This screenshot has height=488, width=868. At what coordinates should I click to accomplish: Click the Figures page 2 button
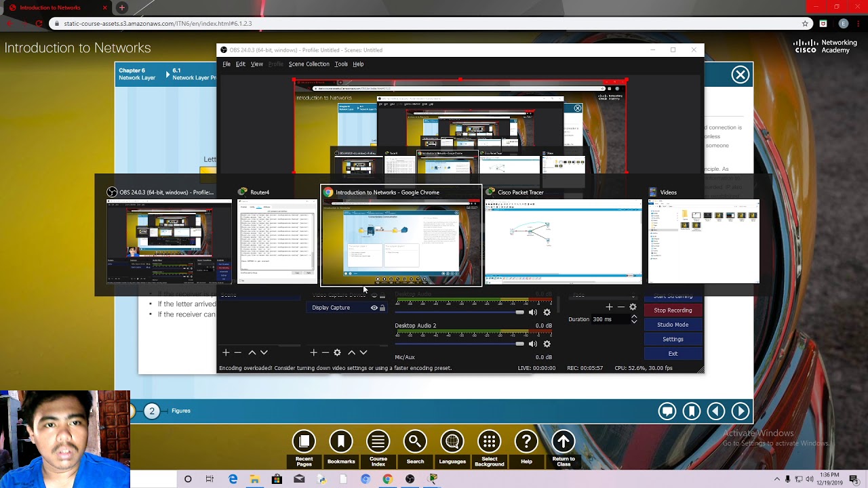[x=152, y=411]
